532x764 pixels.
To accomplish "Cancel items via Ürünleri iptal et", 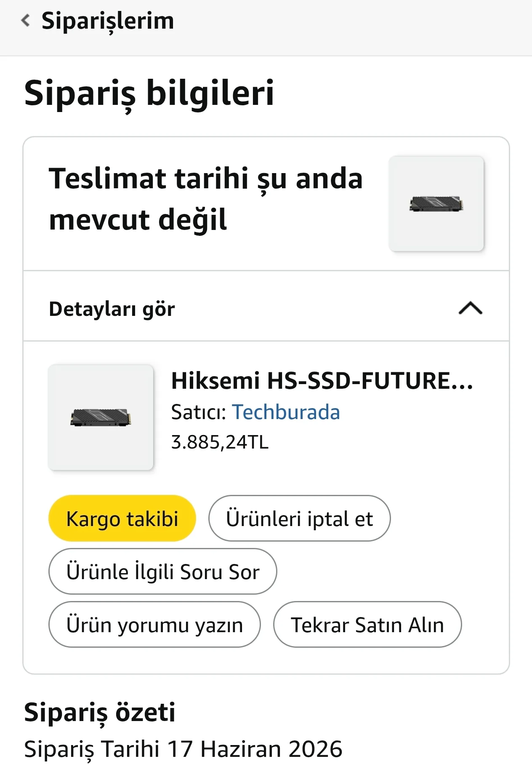I will [x=299, y=518].
